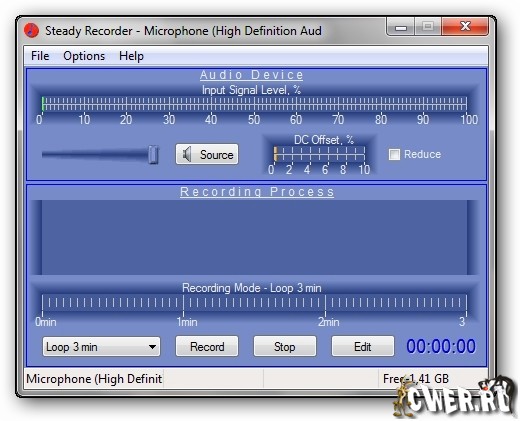Open the Options menu
Image resolution: width=520 pixels, height=421 pixels.
pyautogui.click(x=84, y=56)
